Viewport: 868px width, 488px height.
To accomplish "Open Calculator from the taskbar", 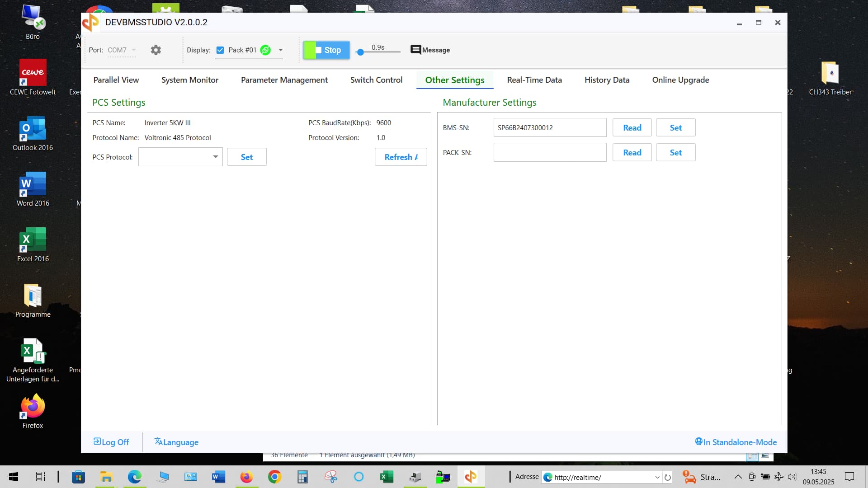I will click(302, 477).
